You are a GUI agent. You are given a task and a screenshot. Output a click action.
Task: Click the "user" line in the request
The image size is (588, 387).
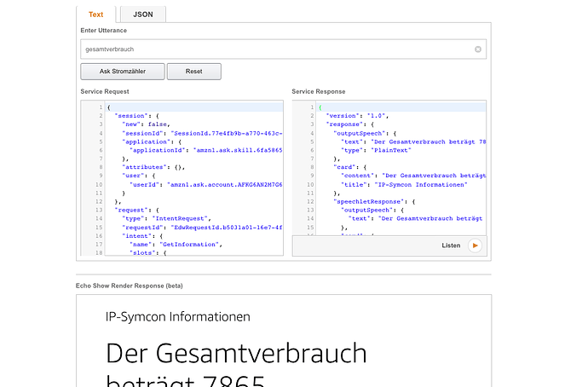(x=139, y=176)
